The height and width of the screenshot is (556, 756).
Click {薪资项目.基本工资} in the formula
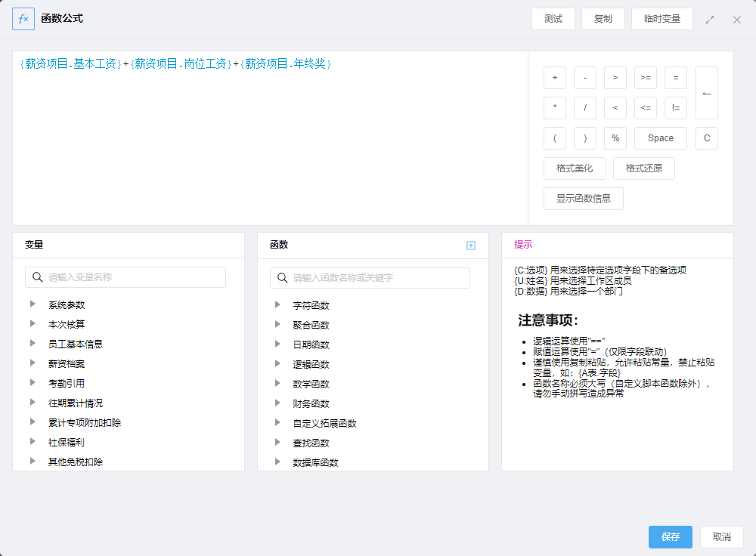click(71, 63)
